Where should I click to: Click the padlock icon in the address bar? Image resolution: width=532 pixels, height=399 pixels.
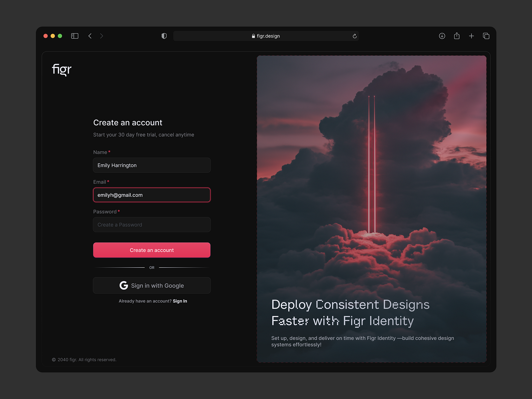pos(253,36)
